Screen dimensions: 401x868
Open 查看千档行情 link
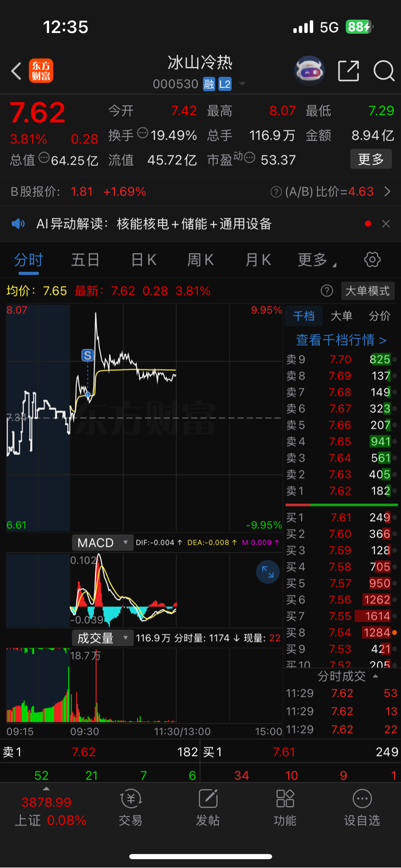[x=341, y=340]
